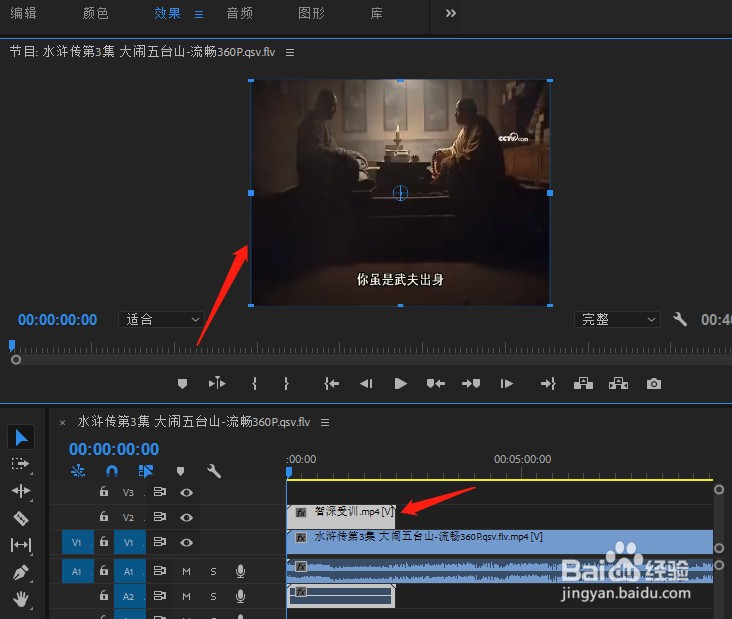Switch to 效果 workspace

pyautogui.click(x=167, y=13)
